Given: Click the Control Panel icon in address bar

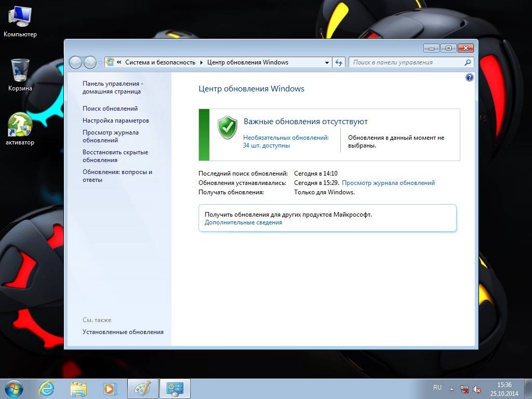Looking at the screenshot, I should [110, 62].
